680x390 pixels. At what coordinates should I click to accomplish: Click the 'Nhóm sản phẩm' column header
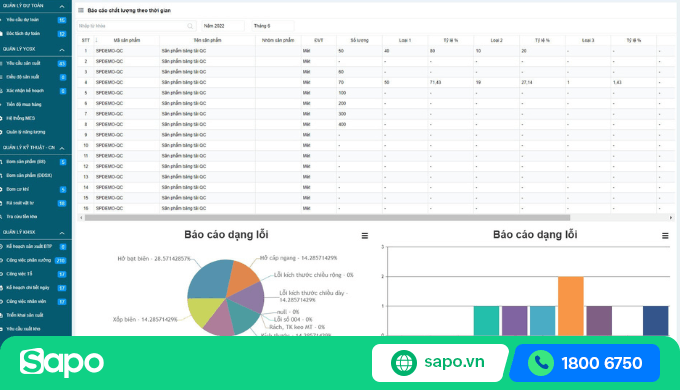(x=278, y=40)
